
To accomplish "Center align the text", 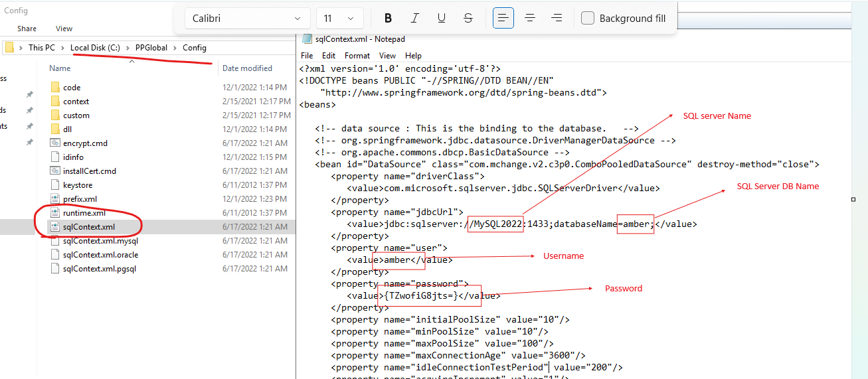I will 530,18.
